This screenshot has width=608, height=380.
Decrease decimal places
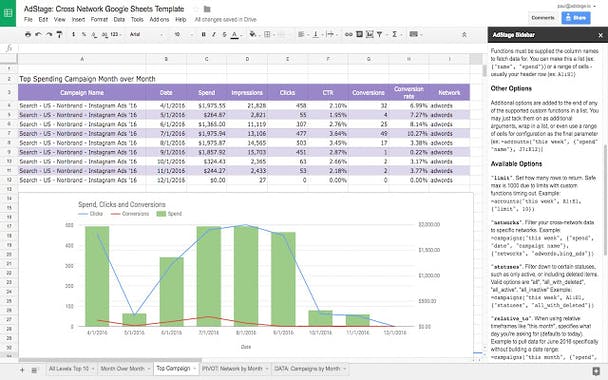(94, 35)
